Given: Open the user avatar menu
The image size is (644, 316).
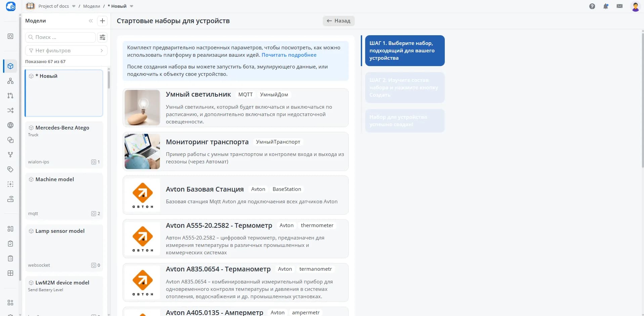Looking at the screenshot, I should [x=635, y=6].
